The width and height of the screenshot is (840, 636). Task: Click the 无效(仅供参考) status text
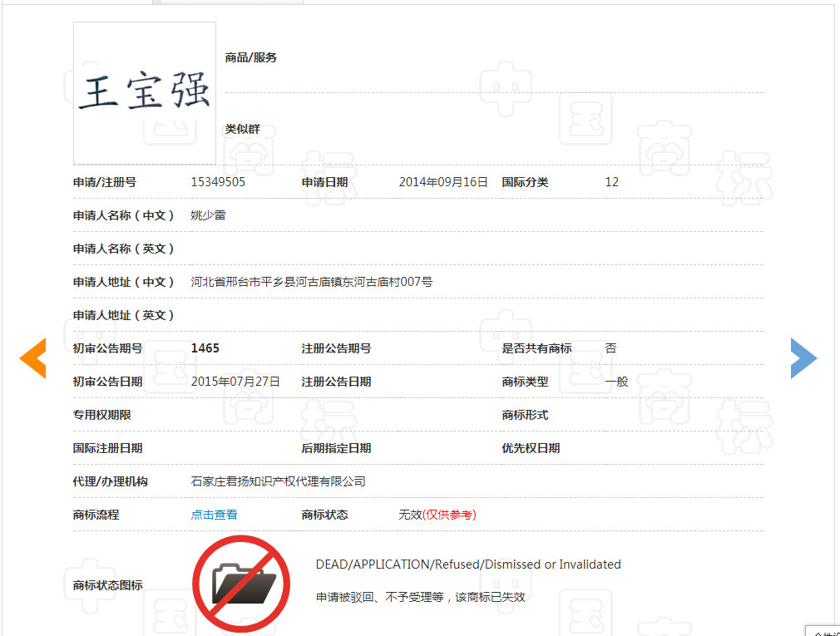(x=437, y=515)
